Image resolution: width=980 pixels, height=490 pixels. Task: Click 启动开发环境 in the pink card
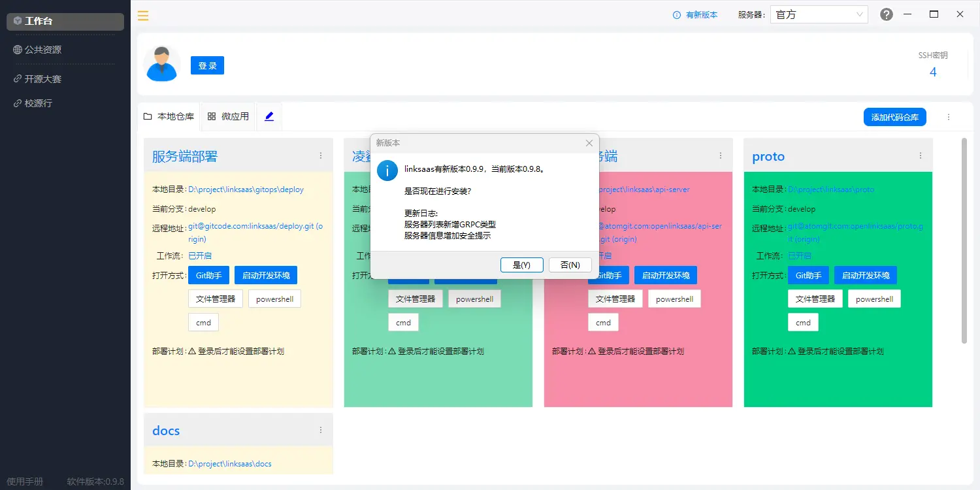(x=666, y=275)
